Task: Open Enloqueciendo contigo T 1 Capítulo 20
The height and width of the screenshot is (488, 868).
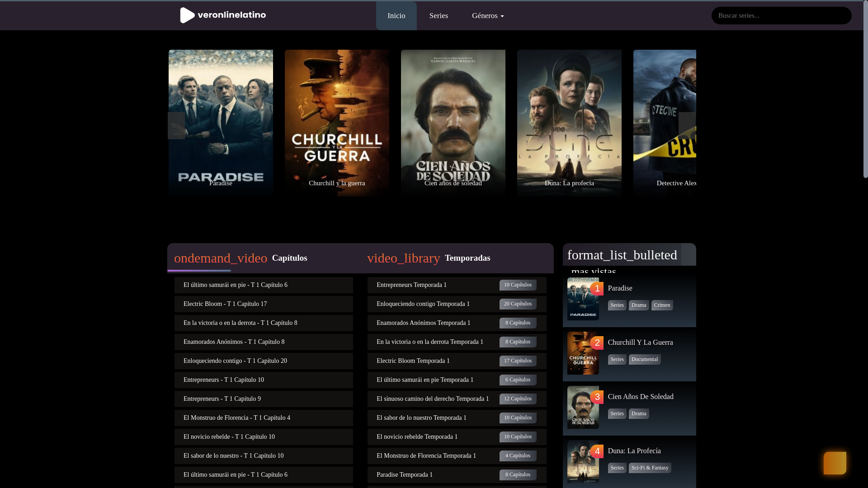Action: tap(264, 361)
